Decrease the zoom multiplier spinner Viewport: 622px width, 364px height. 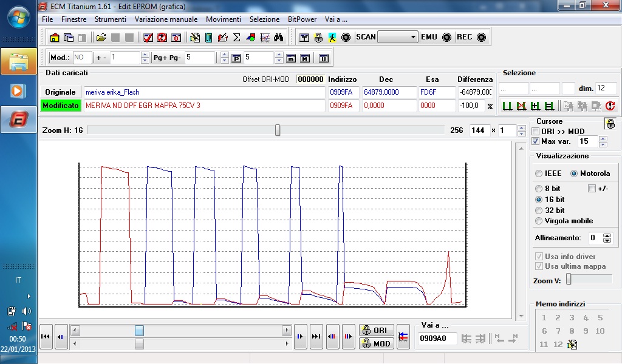(522, 133)
